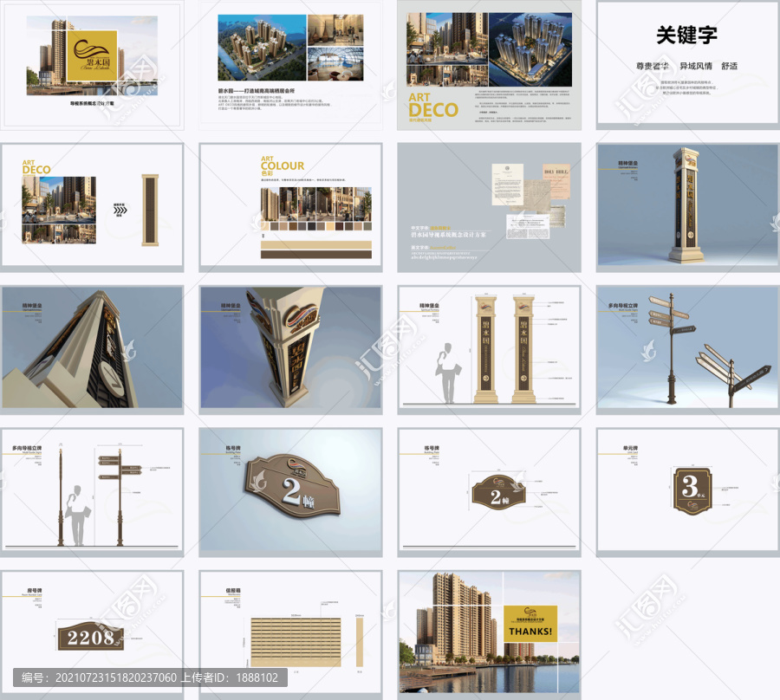Image resolution: width=780 pixels, height=700 pixels.
Task: Click the gold 碧水园 logo square on cover
Action: coord(92,56)
